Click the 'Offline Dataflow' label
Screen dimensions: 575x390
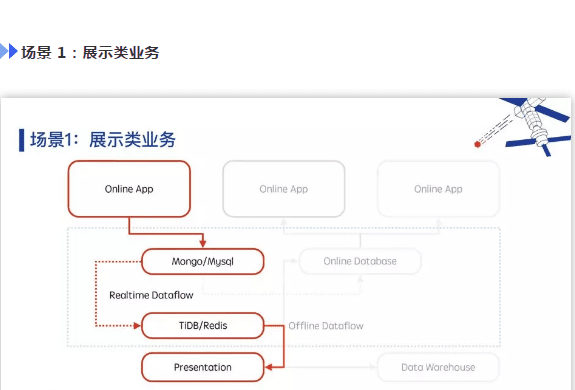click(326, 326)
